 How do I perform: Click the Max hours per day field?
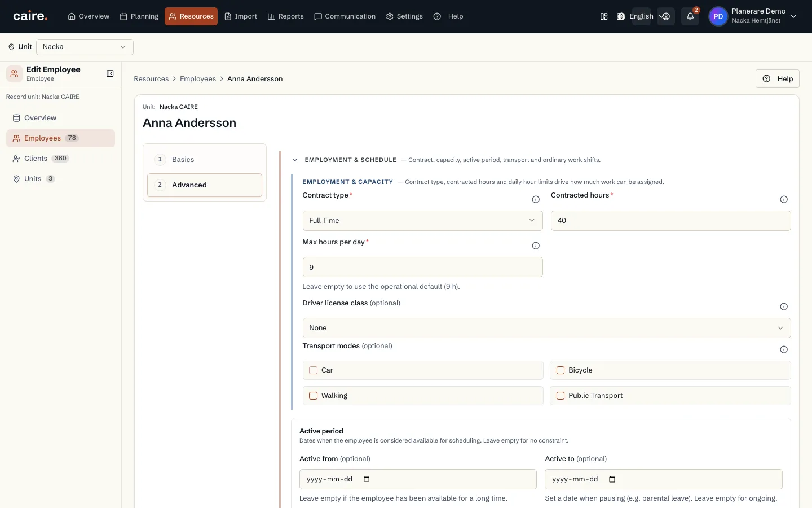(x=422, y=267)
